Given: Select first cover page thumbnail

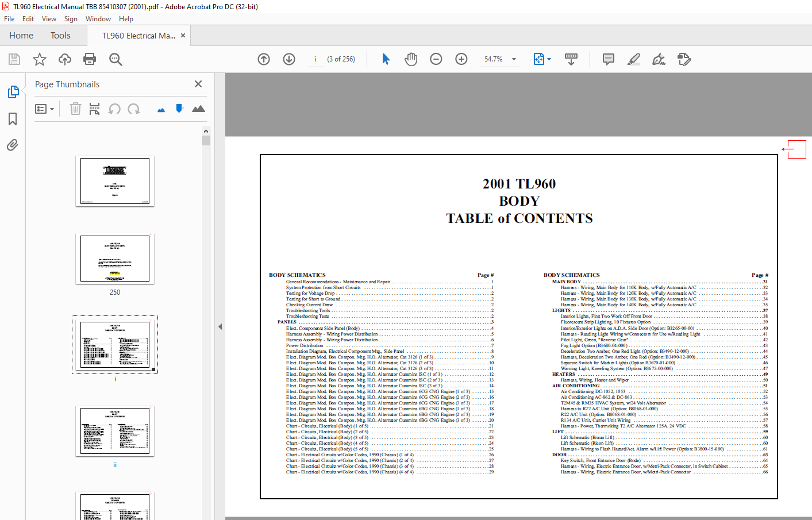Looking at the screenshot, I should pyautogui.click(x=115, y=181).
